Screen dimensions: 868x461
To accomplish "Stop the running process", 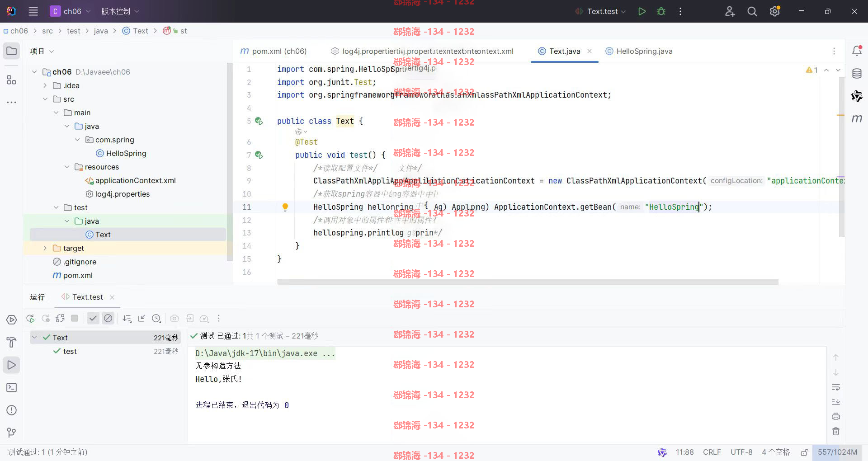I will click(75, 319).
